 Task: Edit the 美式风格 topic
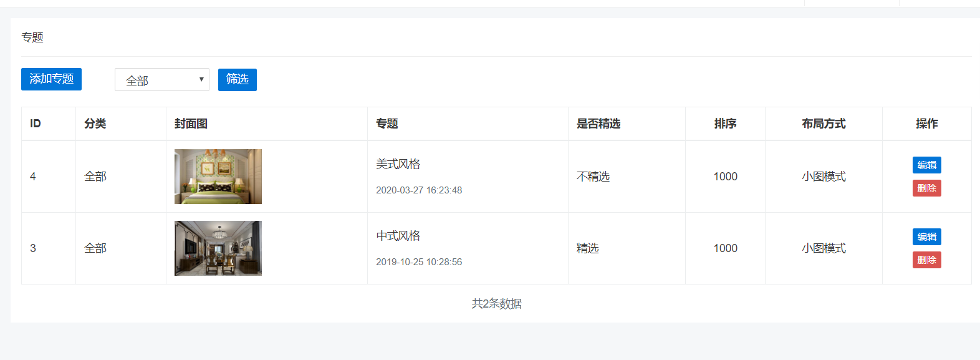tap(927, 165)
